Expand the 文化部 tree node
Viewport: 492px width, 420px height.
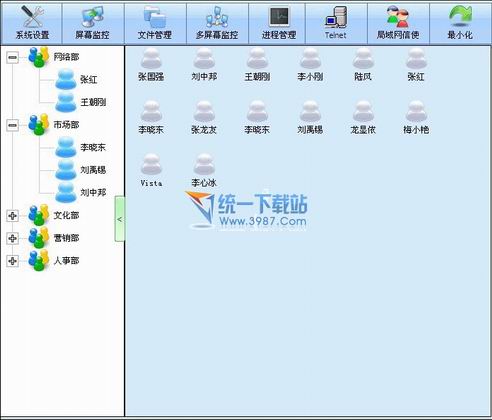click(12, 216)
